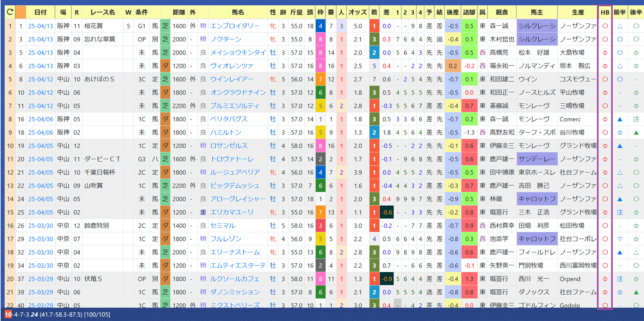Click breeder 西川富岡牧場 cell
Image resolution: width=644 pixels, height=321 pixels.
(578, 266)
